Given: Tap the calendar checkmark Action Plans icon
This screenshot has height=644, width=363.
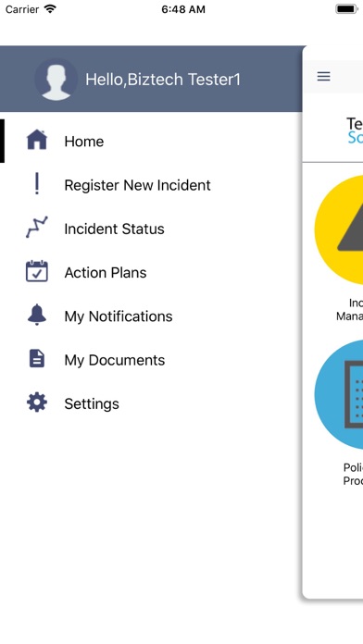Looking at the screenshot, I should (x=37, y=271).
